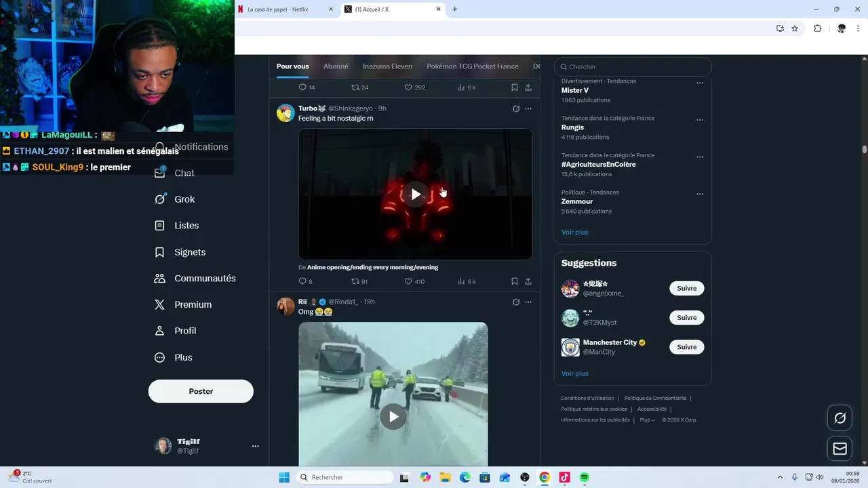Like Turbo's post with 410 likes
The height and width of the screenshot is (488, 868).
[x=414, y=281]
